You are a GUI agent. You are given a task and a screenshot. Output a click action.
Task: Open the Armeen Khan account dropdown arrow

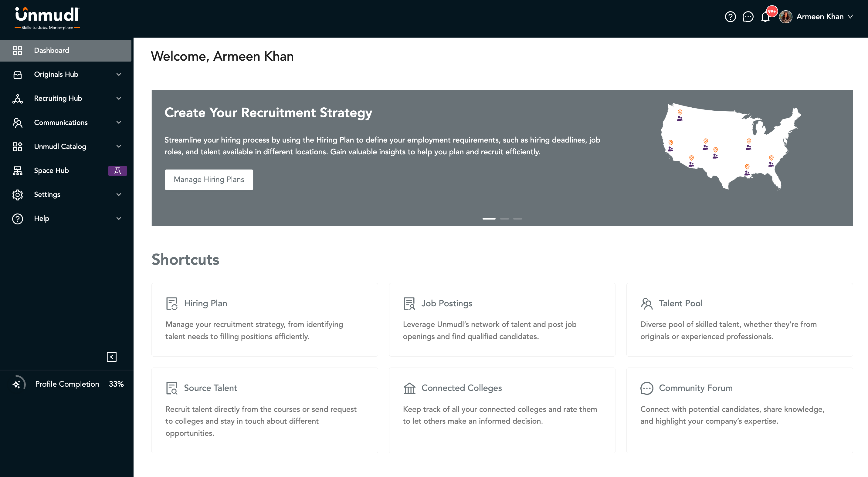point(850,16)
